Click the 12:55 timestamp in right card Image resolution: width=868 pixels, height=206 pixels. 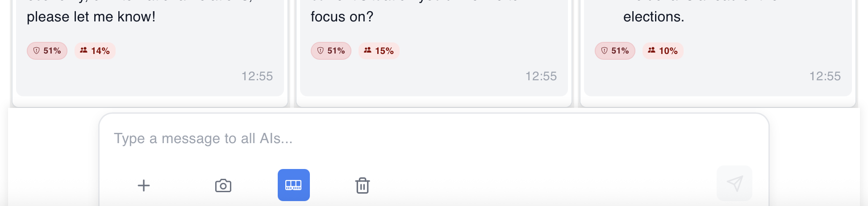click(825, 76)
